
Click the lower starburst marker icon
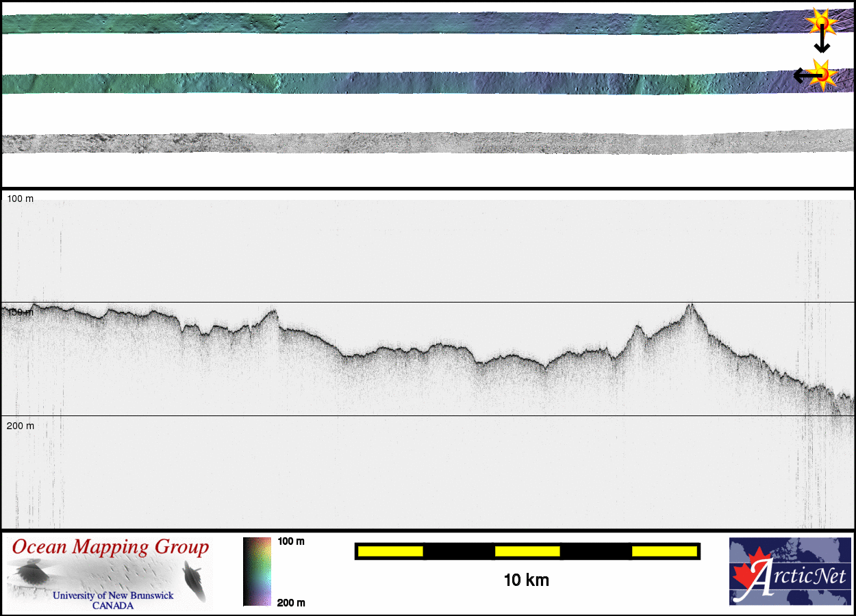coord(822,73)
